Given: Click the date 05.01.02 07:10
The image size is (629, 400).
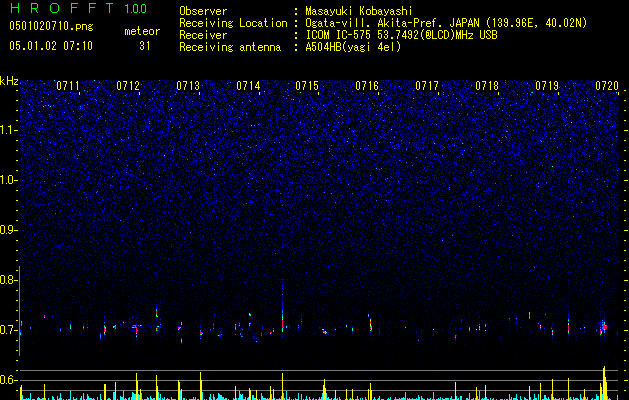Looking at the screenshot, I should (x=51, y=46).
